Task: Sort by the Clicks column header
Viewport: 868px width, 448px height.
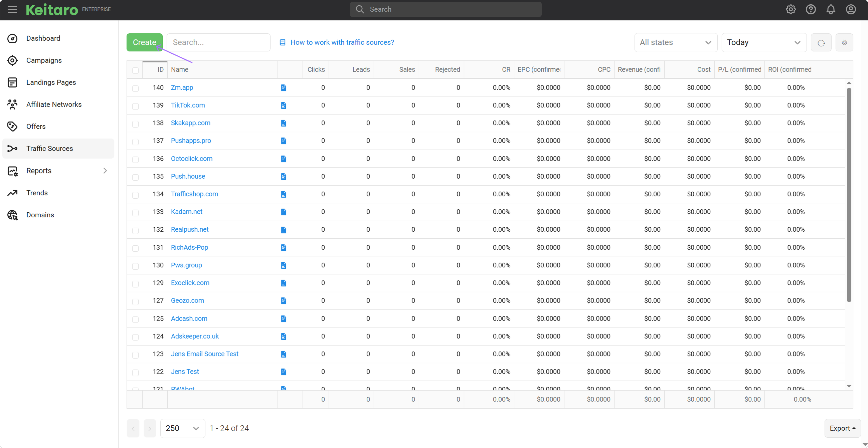Action: [x=316, y=70]
